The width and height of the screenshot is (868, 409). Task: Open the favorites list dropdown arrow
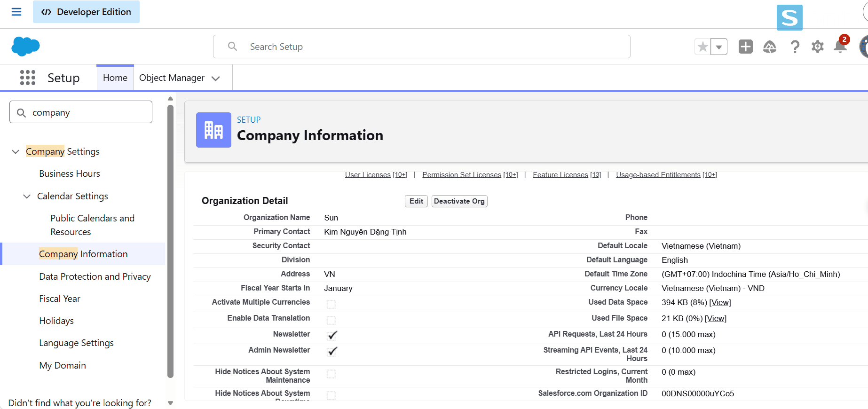coord(719,47)
